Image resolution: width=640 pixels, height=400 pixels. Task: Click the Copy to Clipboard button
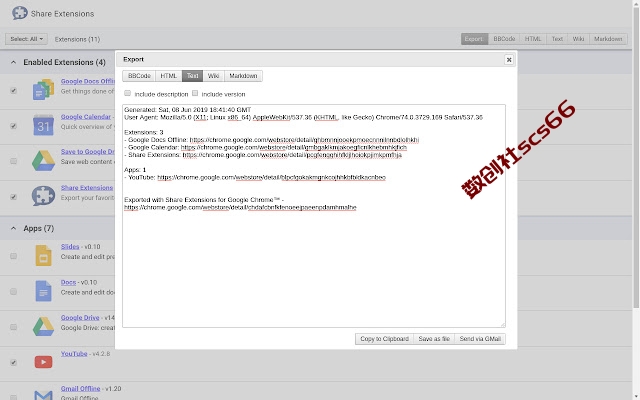click(x=384, y=339)
